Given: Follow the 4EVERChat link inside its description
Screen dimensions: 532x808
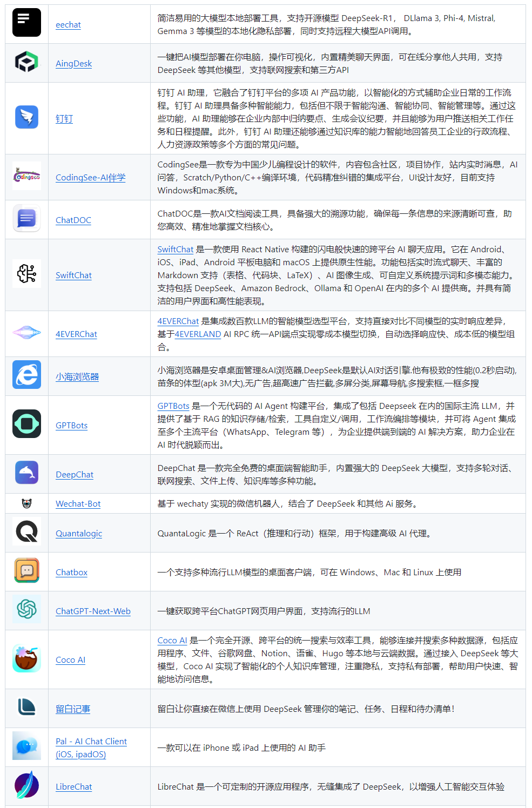Looking at the screenshot, I should click(x=178, y=321).
